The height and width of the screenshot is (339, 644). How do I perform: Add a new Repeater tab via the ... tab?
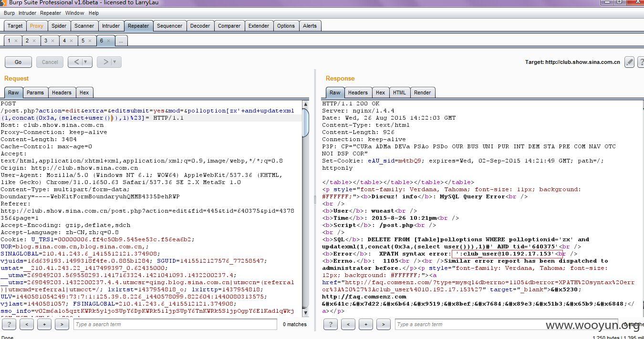tap(121, 41)
